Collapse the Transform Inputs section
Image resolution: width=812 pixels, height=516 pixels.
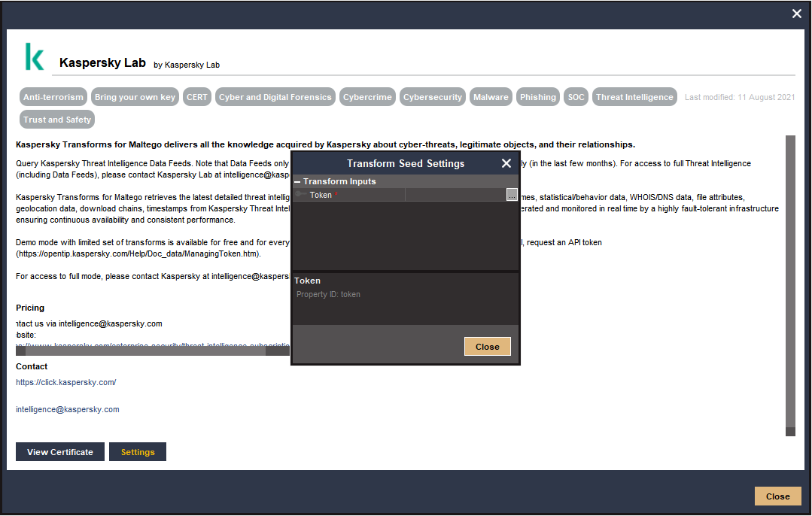point(297,182)
